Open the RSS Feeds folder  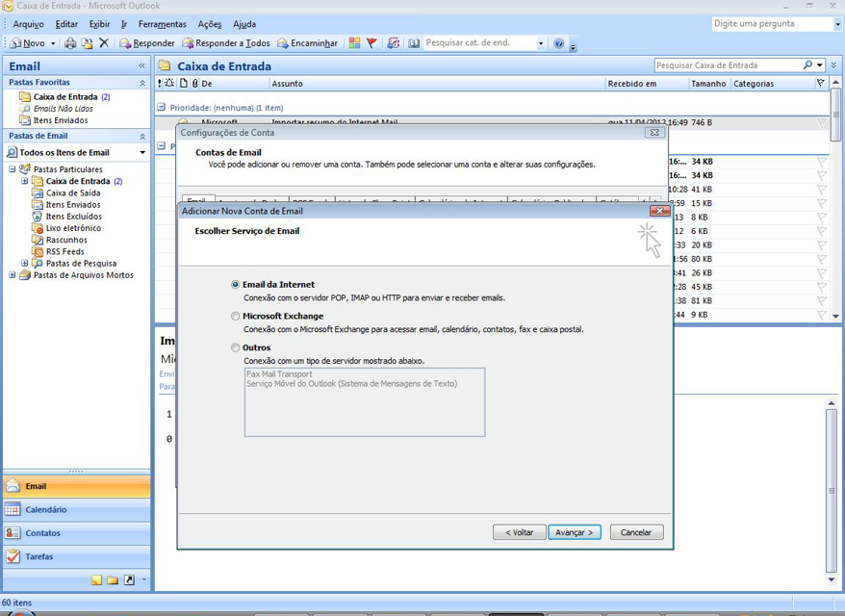point(65,251)
